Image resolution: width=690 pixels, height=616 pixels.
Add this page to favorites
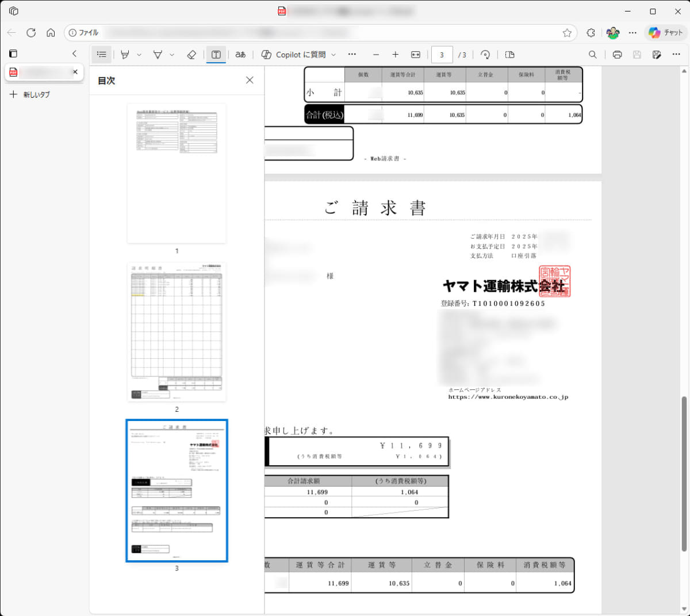point(567,33)
